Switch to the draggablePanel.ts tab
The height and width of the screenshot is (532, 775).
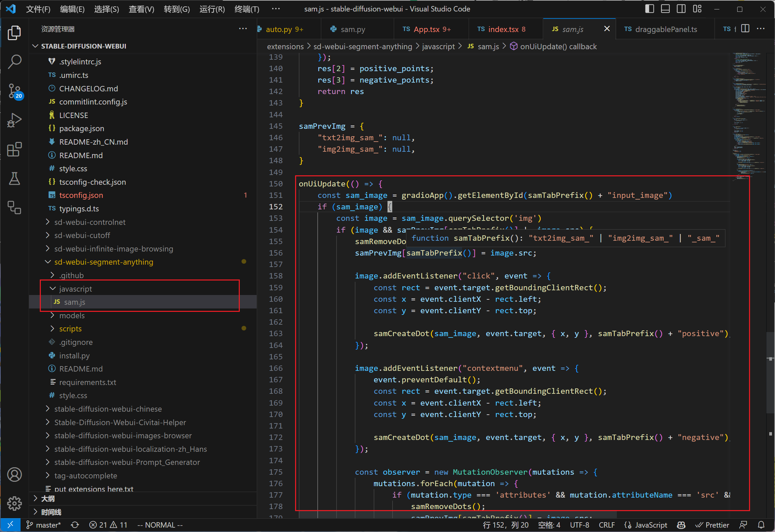pyautogui.click(x=665, y=29)
